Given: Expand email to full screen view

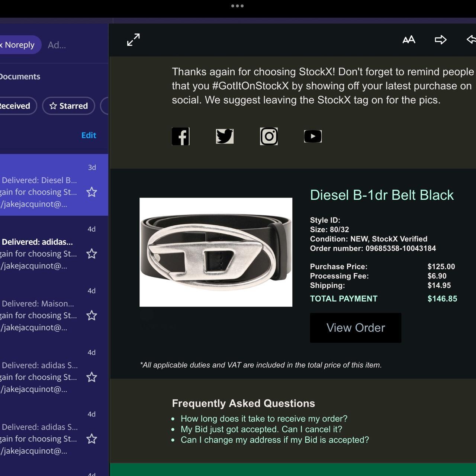Looking at the screenshot, I should (133, 40).
